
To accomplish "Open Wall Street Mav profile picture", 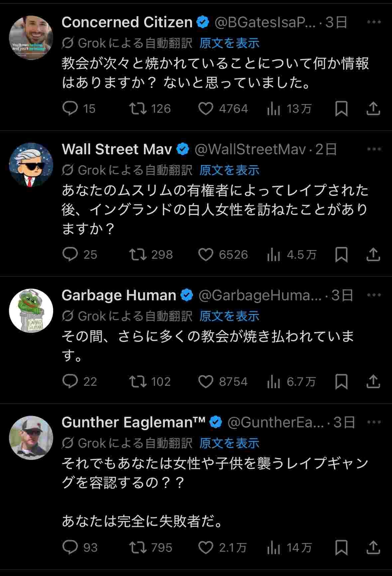I will [31, 165].
